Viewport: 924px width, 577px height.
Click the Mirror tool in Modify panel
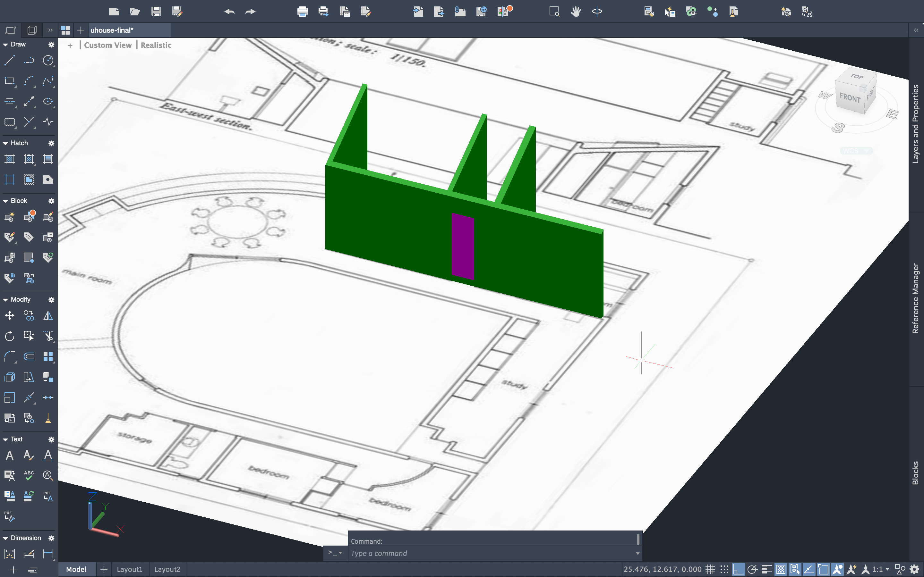coord(48,316)
